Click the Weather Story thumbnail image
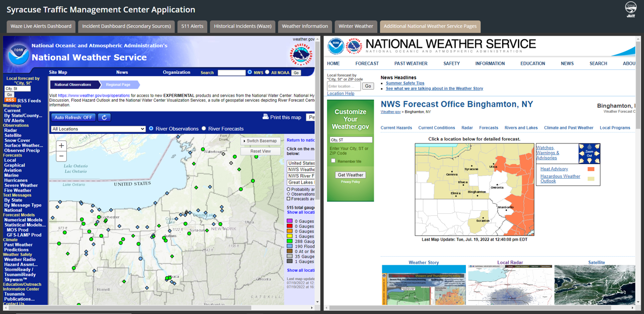The width and height of the screenshot is (644, 314). coord(424,285)
